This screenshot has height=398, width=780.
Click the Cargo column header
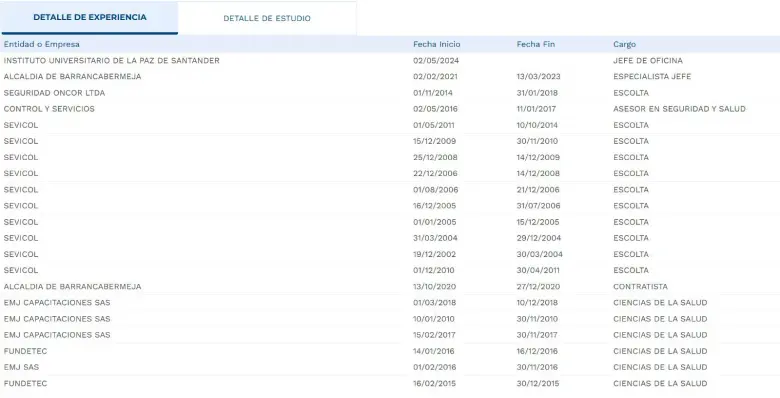[625, 44]
